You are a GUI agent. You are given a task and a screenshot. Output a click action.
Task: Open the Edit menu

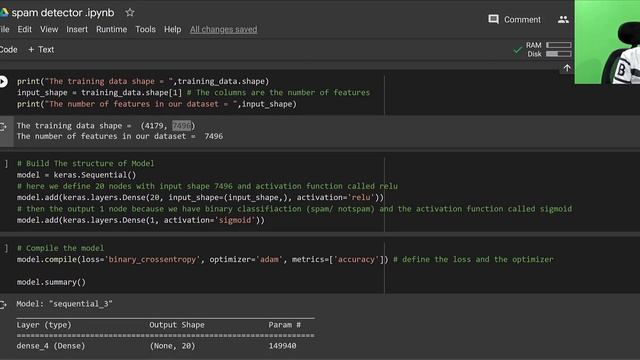(24, 29)
